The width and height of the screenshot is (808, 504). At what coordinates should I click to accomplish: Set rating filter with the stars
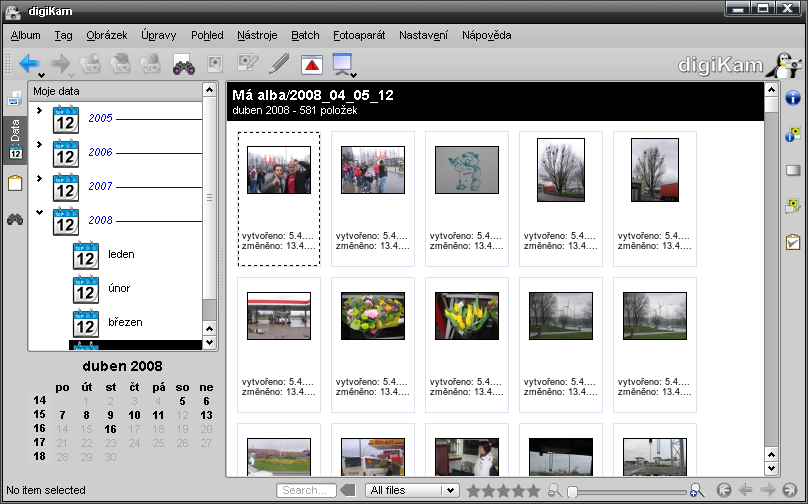(503, 491)
